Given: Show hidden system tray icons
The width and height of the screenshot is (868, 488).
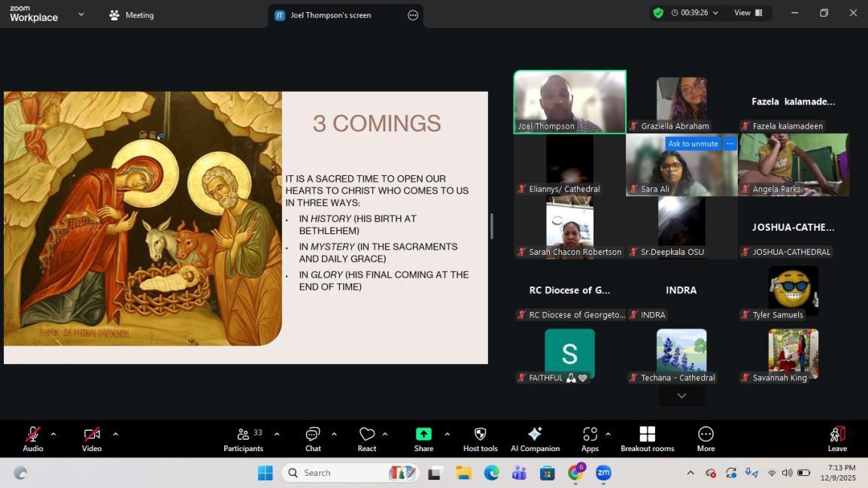Looking at the screenshot, I should click(x=690, y=473).
